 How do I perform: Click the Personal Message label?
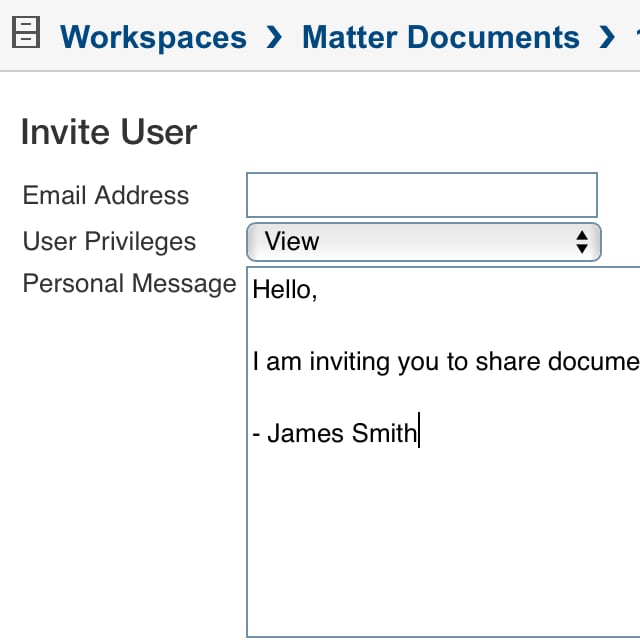pyautogui.click(x=129, y=284)
